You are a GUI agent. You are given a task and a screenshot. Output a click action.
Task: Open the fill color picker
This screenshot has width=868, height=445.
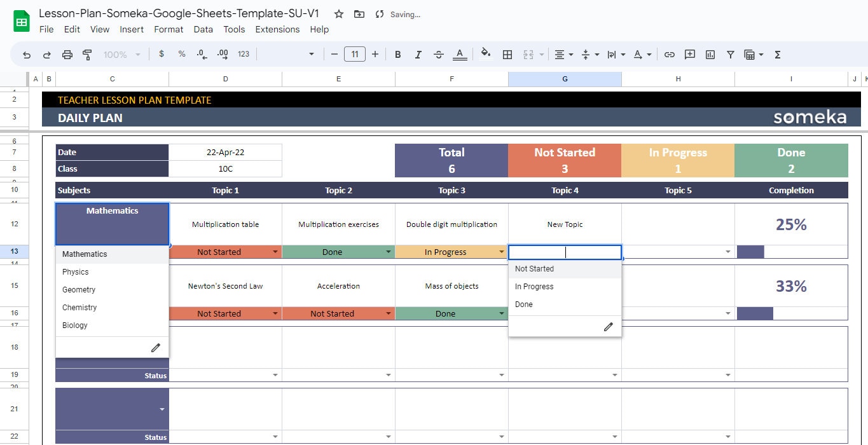tap(485, 54)
